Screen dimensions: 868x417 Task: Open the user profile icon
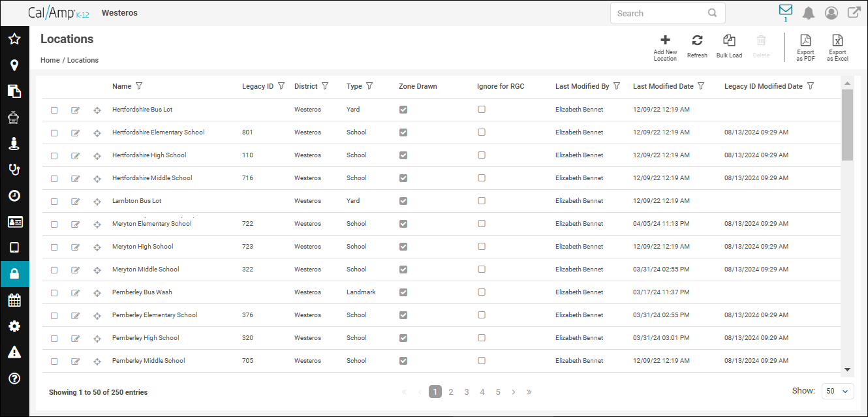click(831, 13)
